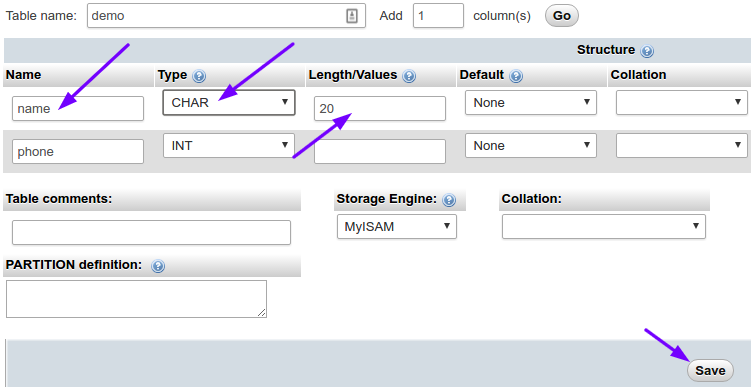The height and width of the screenshot is (387, 751).
Task: Open the table Collation dropdown
Action: [603, 226]
